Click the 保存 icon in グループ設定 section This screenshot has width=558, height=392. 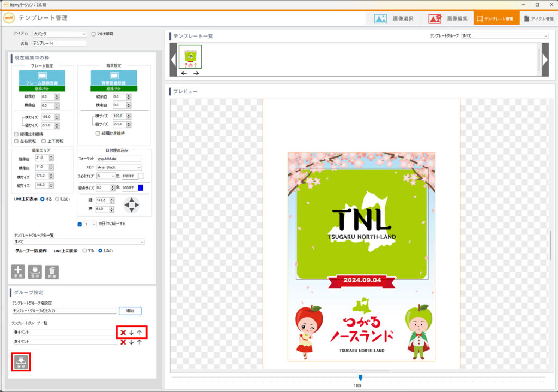tap(21, 361)
